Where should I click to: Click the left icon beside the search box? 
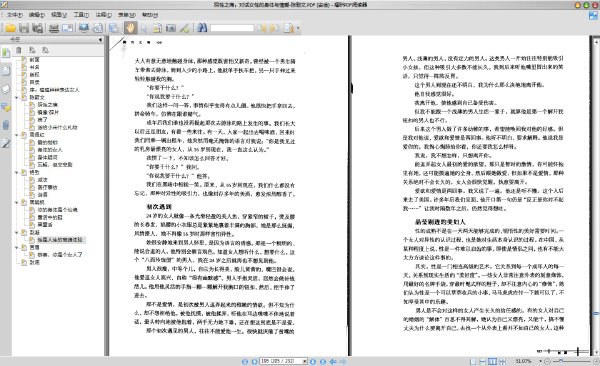[262, 28]
